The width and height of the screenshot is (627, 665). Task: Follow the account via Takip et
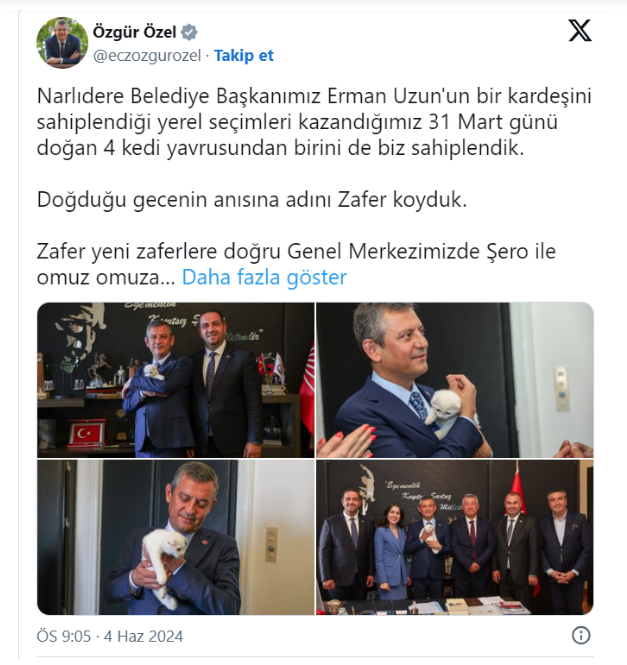click(244, 56)
